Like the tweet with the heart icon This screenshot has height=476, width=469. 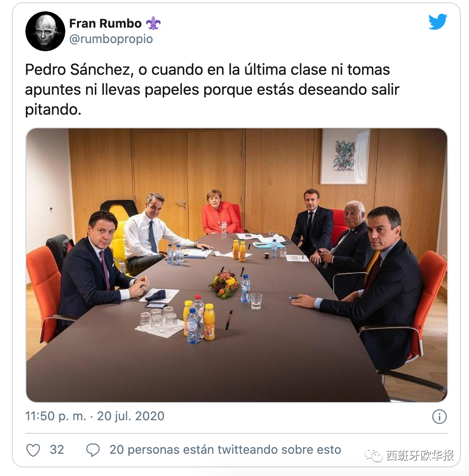click(x=33, y=450)
